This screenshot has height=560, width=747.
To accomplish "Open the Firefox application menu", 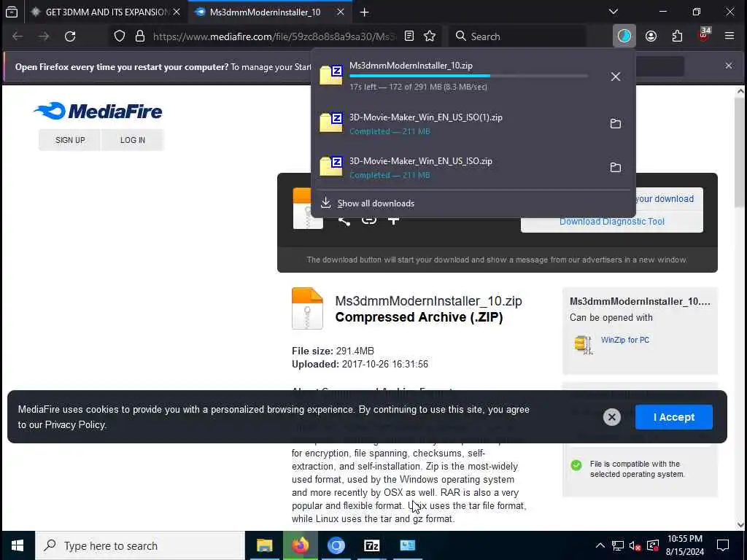I will [729, 36].
